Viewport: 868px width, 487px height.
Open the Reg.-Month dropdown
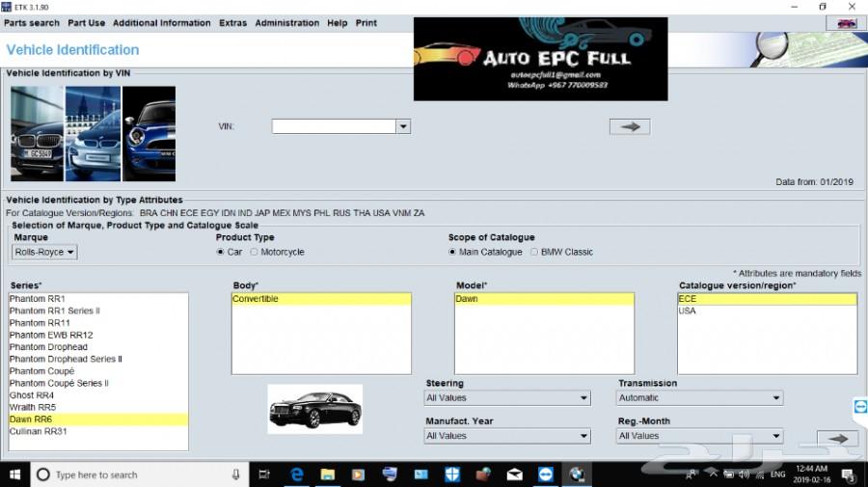[700, 436]
